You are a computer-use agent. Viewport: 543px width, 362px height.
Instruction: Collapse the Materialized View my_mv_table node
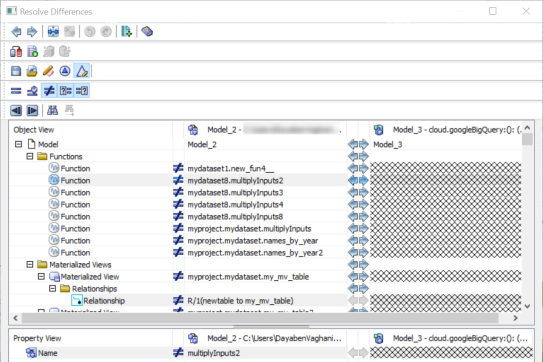(41, 277)
